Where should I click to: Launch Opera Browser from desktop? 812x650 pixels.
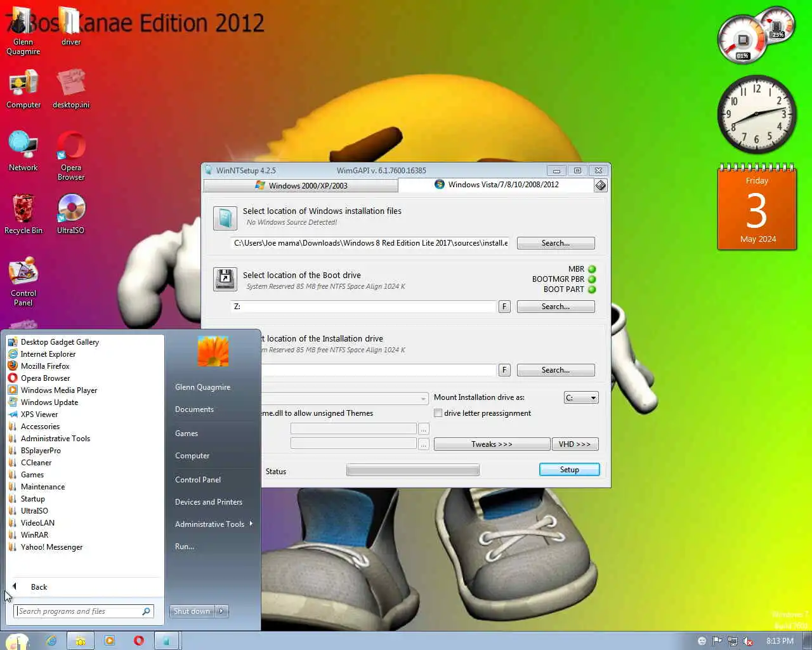coord(71,156)
